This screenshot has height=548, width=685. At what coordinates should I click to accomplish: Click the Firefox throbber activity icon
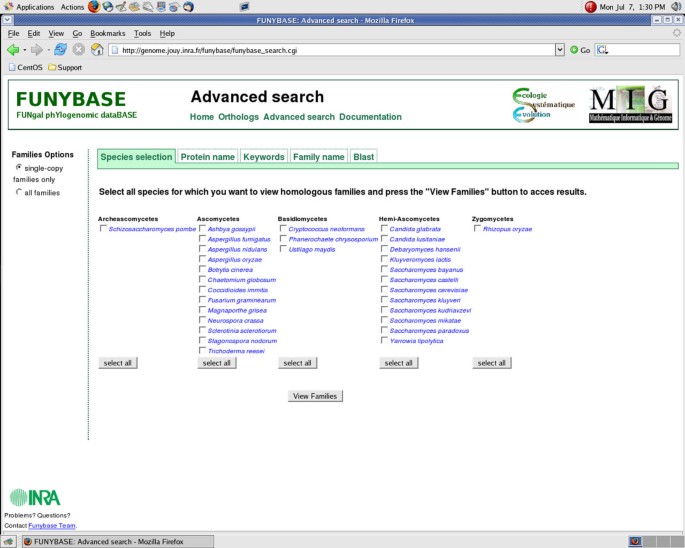pyautogui.click(x=677, y=33)
